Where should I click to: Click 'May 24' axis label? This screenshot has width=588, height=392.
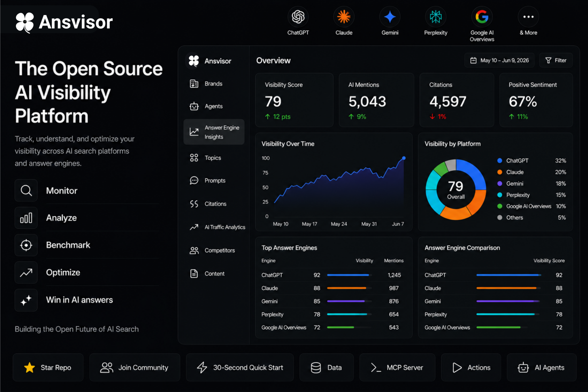[339, 224]
